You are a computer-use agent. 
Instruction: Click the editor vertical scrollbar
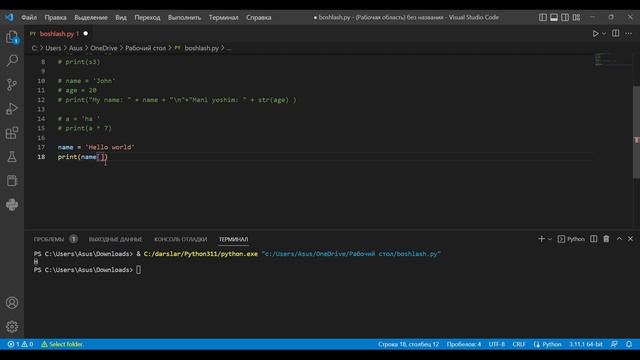click(636, 132)
